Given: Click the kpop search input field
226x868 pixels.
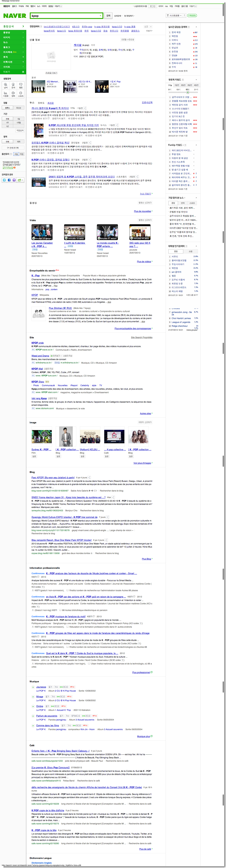Looking at the screenshot, I should 64,15.
